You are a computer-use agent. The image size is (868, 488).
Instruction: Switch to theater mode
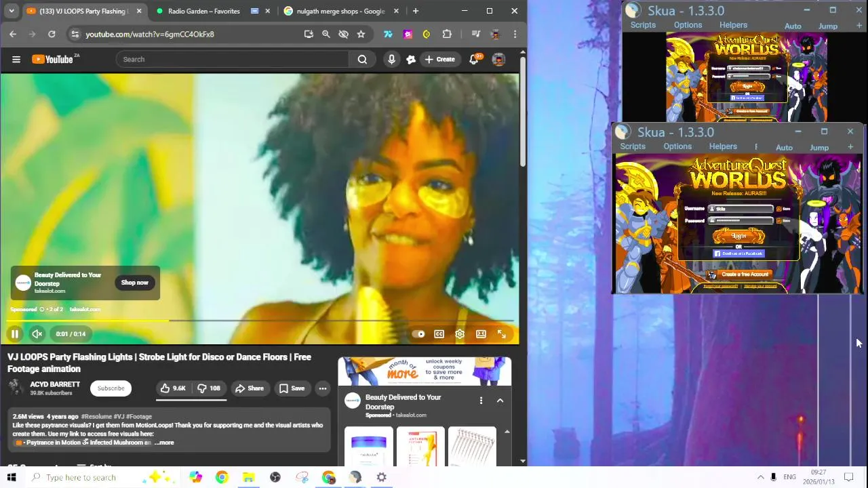point(481,333)
